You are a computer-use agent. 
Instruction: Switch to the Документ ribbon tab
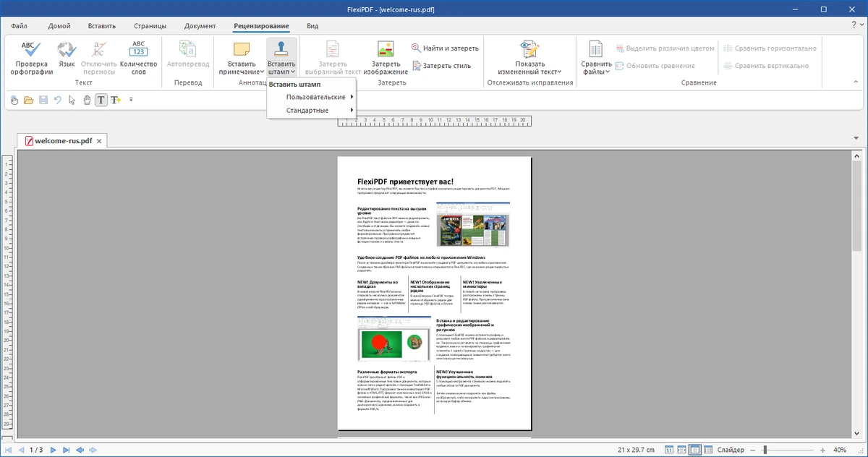(200, 26)
